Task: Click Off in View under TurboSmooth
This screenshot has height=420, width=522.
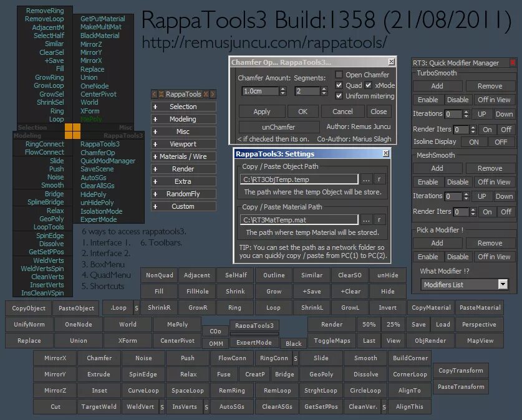Action: pyautogui.click(x=494, y=100)
